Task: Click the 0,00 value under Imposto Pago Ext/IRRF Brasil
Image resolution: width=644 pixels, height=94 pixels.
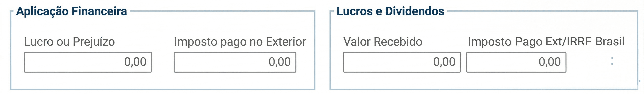Action: click(550, 62)
